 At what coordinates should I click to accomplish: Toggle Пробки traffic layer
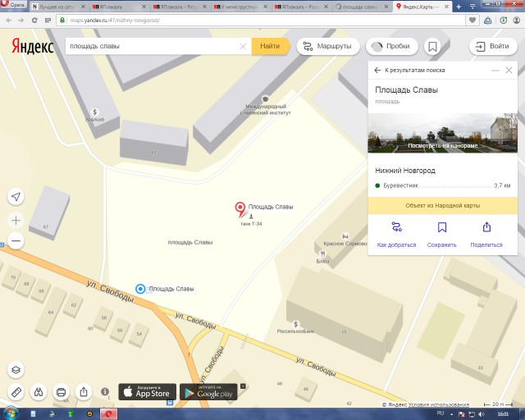392,46
